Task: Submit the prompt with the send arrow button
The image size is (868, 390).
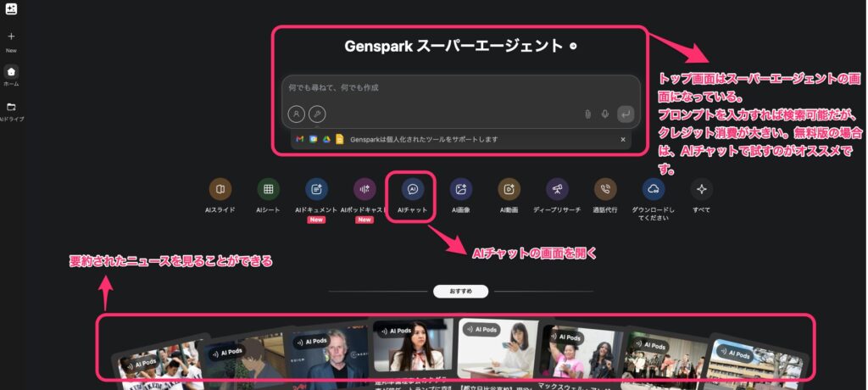Action: coord(626,114)
